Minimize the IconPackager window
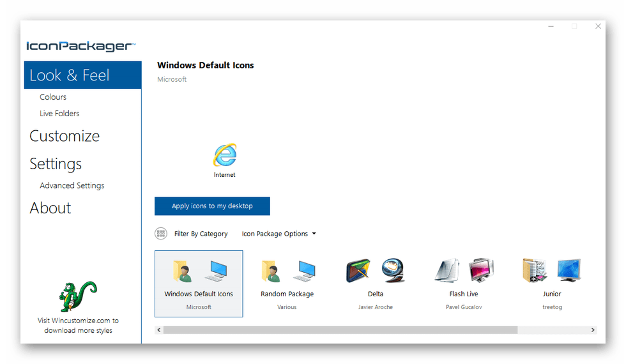The width and height of the screenshot is (626, 364). [x=551, y=26]
